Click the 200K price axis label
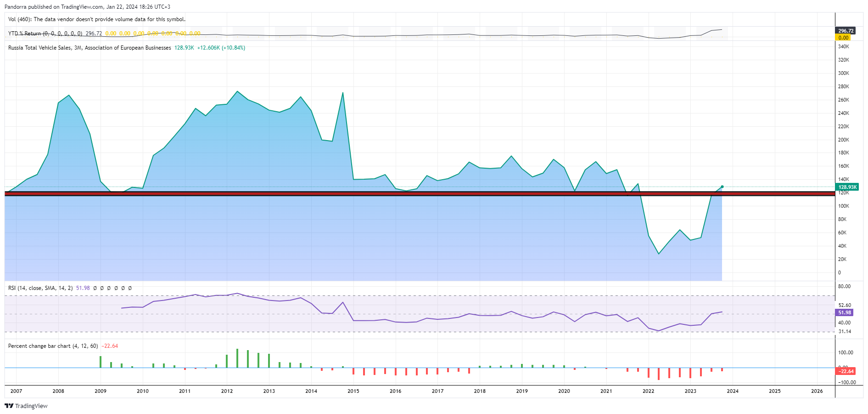Viewport: 868px width, 414px height. [x=844, y=140]
